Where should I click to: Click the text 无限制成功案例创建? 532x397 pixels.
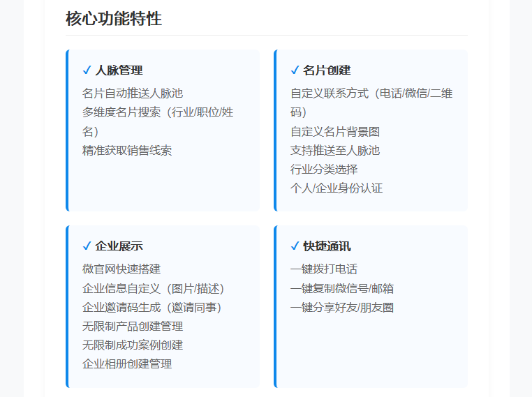pyautogui.click(x=133, y=345)
